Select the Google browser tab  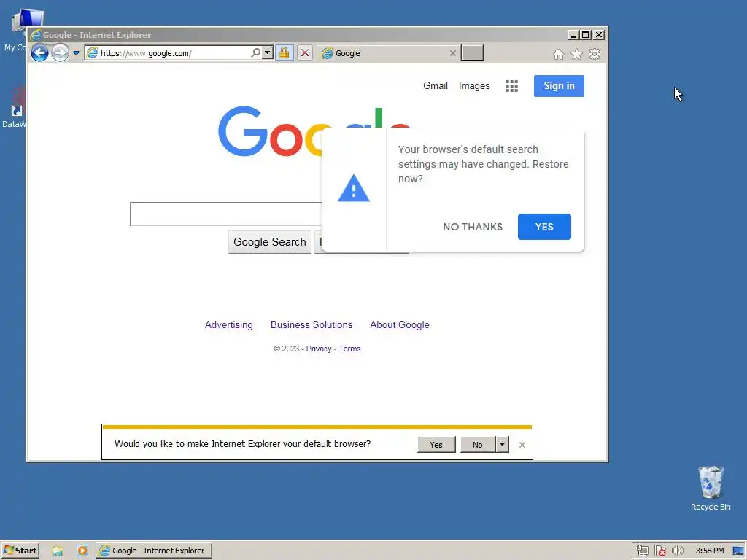pos(388,53)
